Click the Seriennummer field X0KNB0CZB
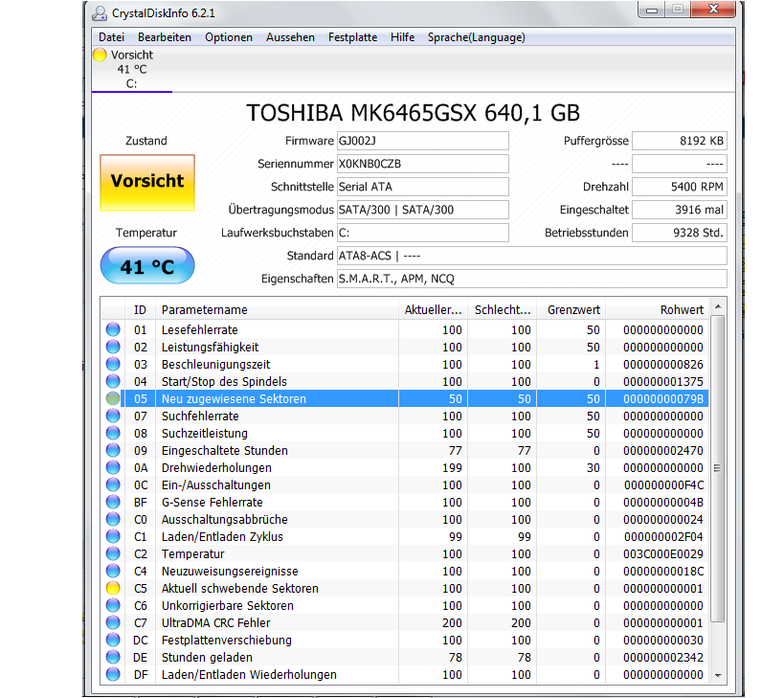This screenshot has width=784, height=698. pos(423,164)
